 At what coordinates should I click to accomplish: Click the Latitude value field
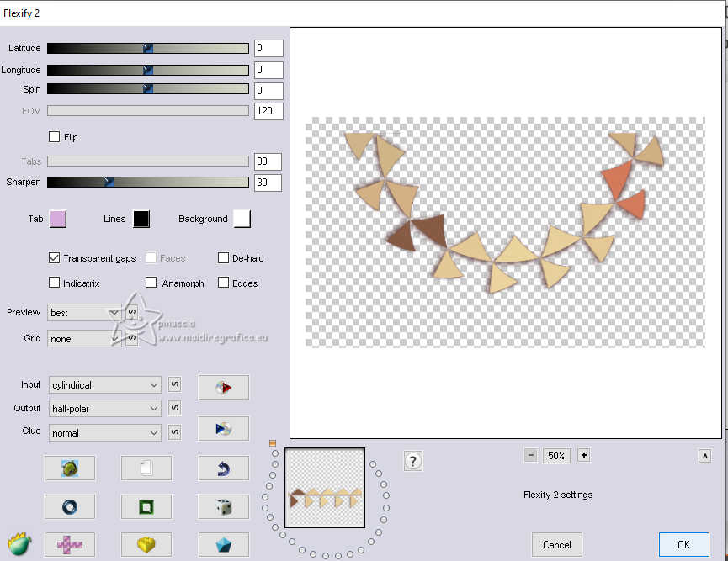[x=268, y=48]
